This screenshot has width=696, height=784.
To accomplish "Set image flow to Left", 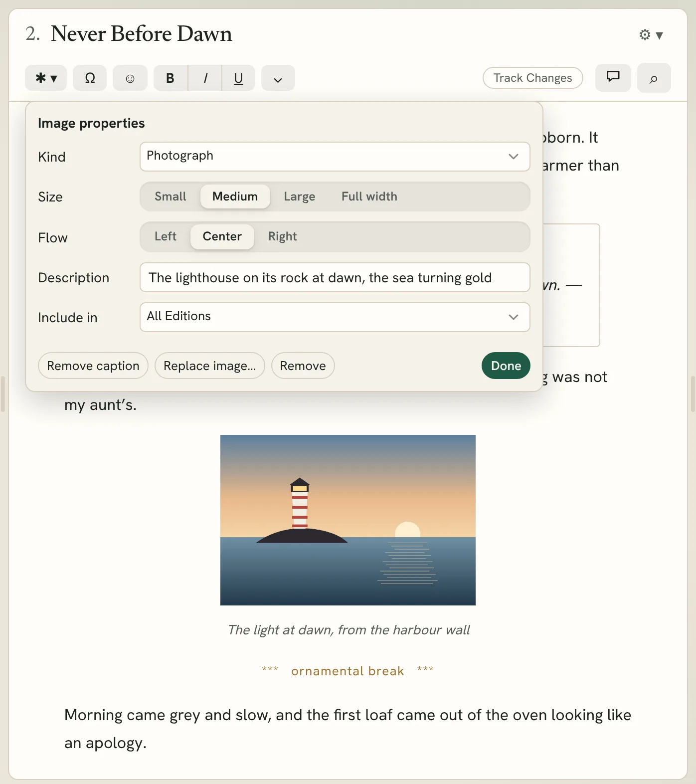I will point(166,236).
